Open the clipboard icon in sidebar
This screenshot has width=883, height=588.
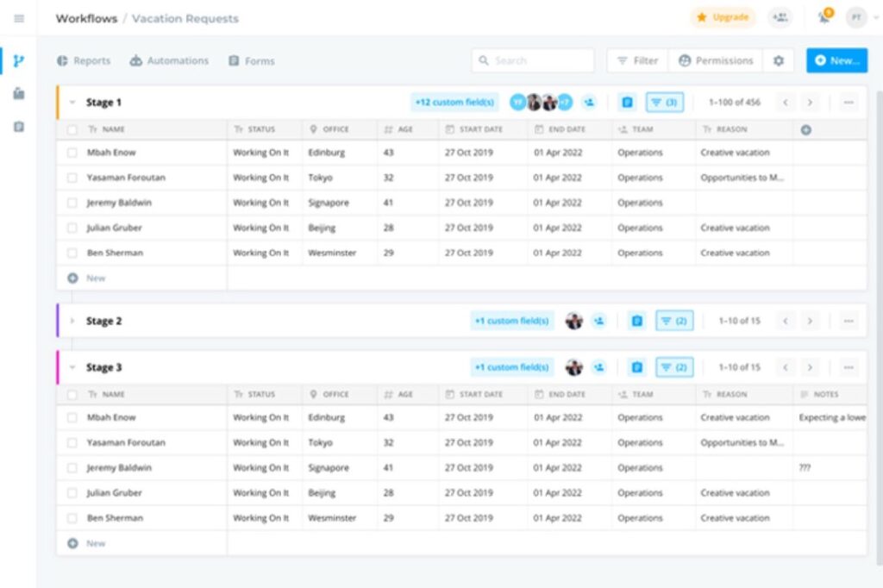19,127
